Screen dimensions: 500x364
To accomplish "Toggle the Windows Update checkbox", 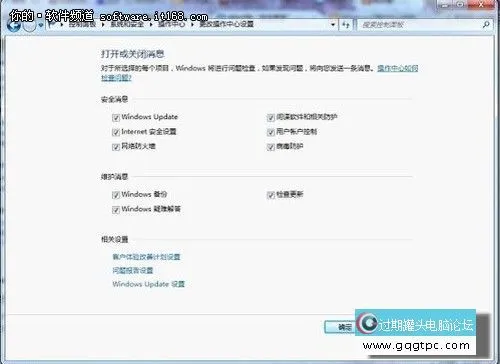I will [116, 118].
